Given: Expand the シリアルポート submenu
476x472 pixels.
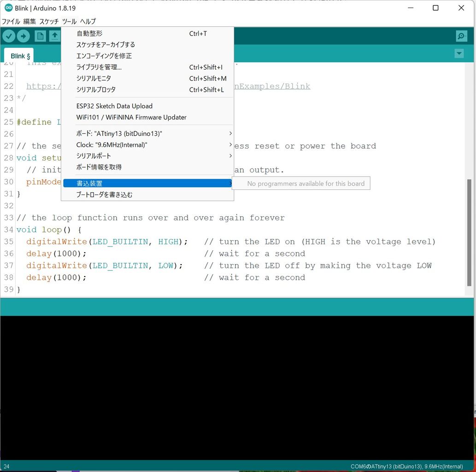Looking at the screenshot, I should [148, 156].
